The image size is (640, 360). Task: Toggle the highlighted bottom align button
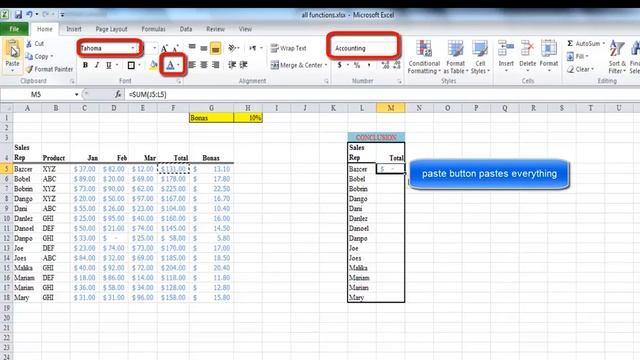[216, 48]
